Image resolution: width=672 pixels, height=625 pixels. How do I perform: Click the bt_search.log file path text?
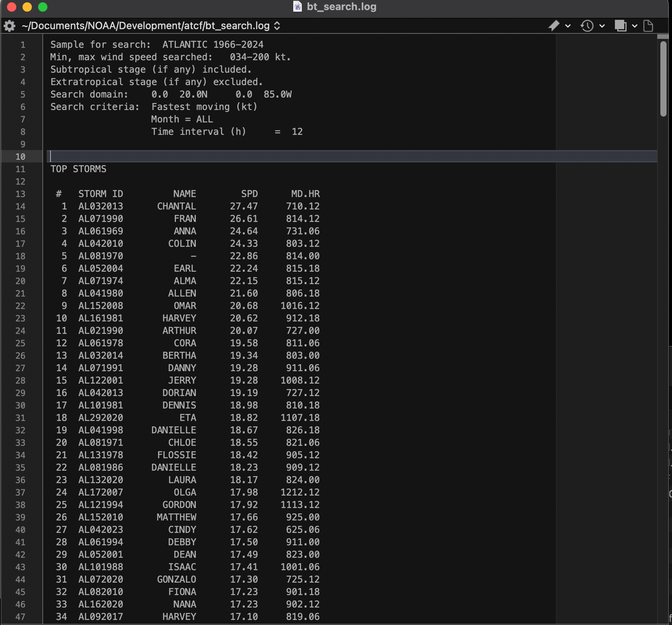click(x=146, y=26)
